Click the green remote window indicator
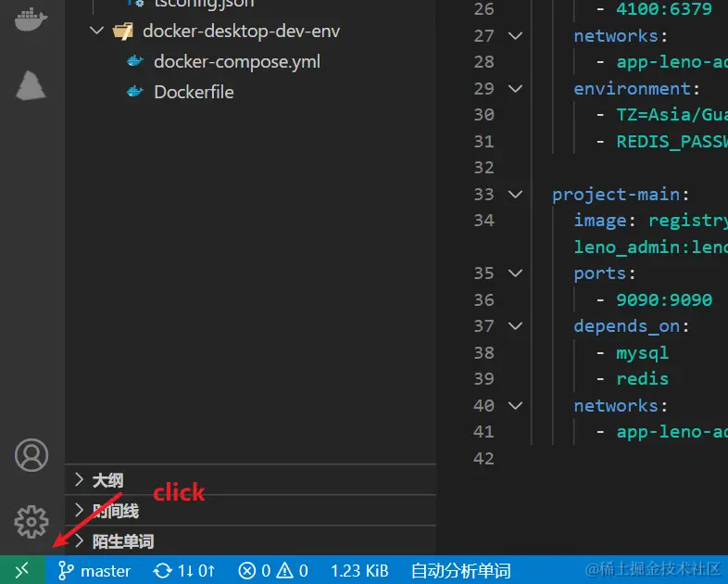 click(x=22, y=569)
